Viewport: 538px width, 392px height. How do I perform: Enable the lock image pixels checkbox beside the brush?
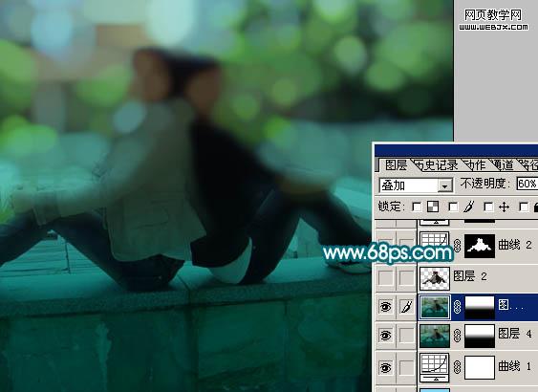click(x=453, y=207)
